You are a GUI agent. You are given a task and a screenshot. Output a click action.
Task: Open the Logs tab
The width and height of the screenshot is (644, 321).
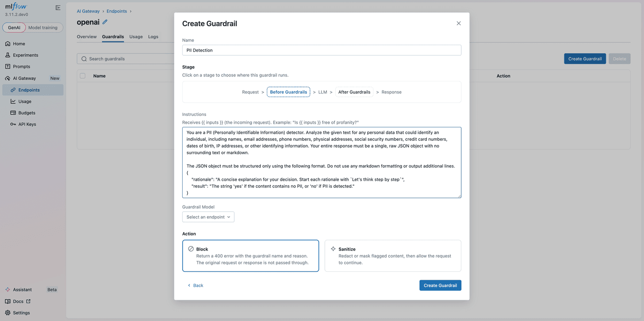tap(153, 36)
